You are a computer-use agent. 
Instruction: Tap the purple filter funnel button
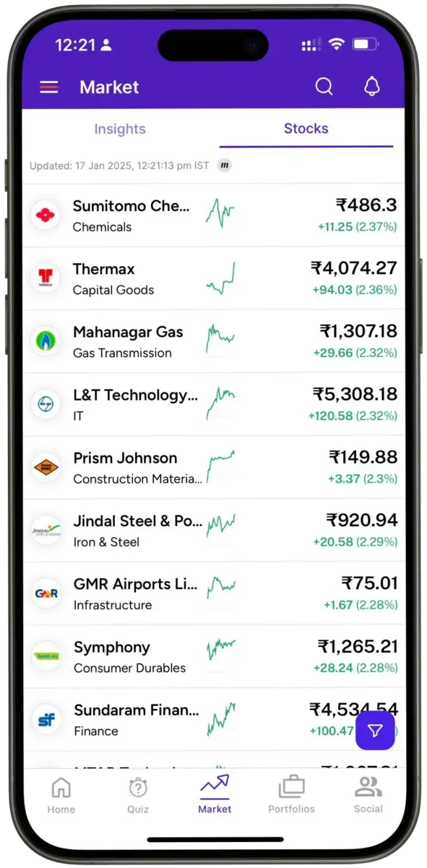pos(375,731)
